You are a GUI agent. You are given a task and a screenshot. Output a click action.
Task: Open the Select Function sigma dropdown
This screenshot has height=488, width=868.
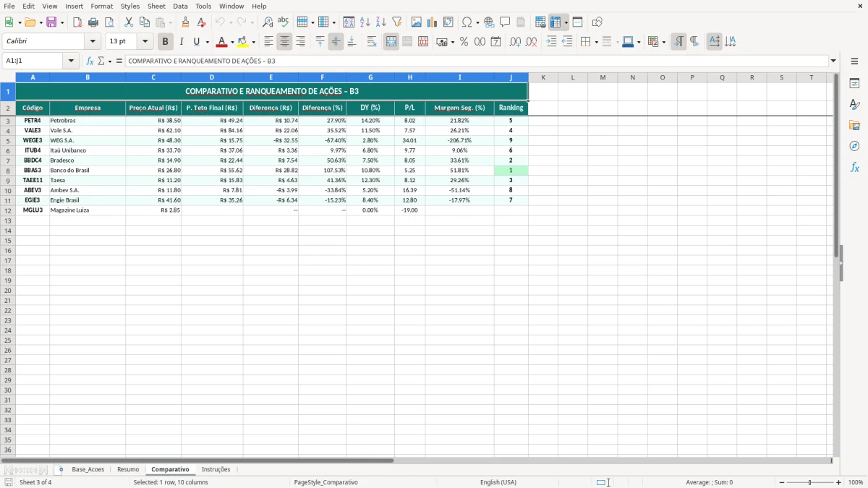(110, 61)
